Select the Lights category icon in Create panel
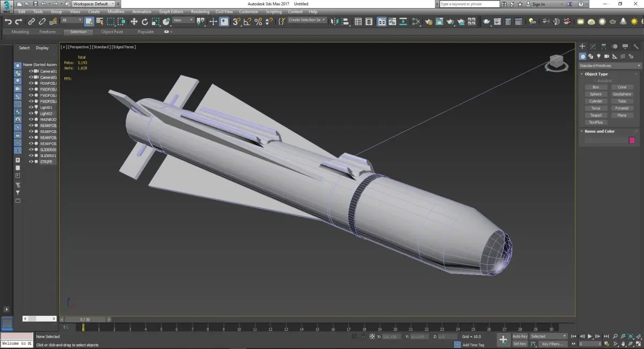Viewport: 644px width, 349px height. (598, 56)
